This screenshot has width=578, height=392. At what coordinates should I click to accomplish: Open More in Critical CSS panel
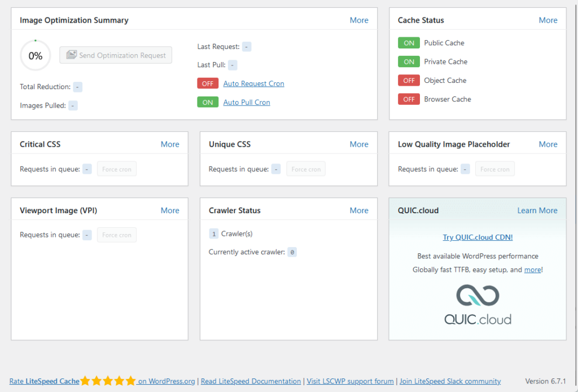(x=170, y=144)
